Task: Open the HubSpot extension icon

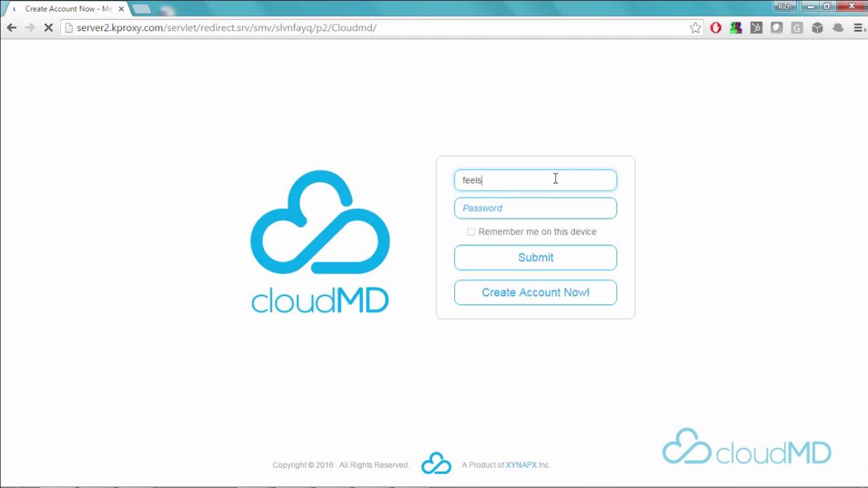Action: 756,28
